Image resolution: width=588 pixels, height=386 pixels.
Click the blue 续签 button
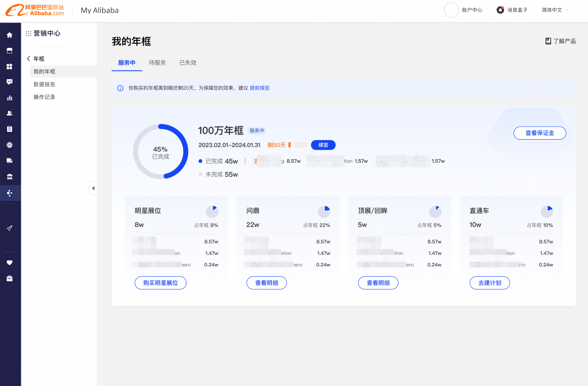[323, 145]
